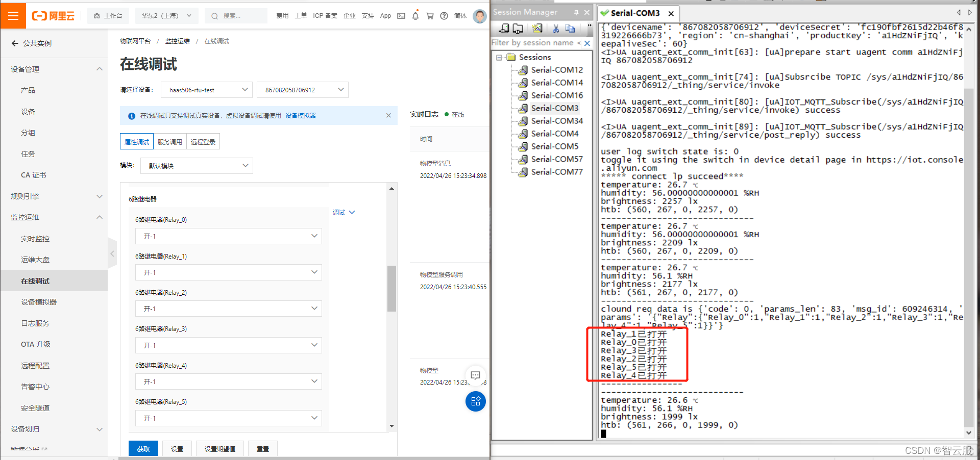Click Filter by session name field
The height and width of the screenshot is (460, 980).
tap(535, 43)
